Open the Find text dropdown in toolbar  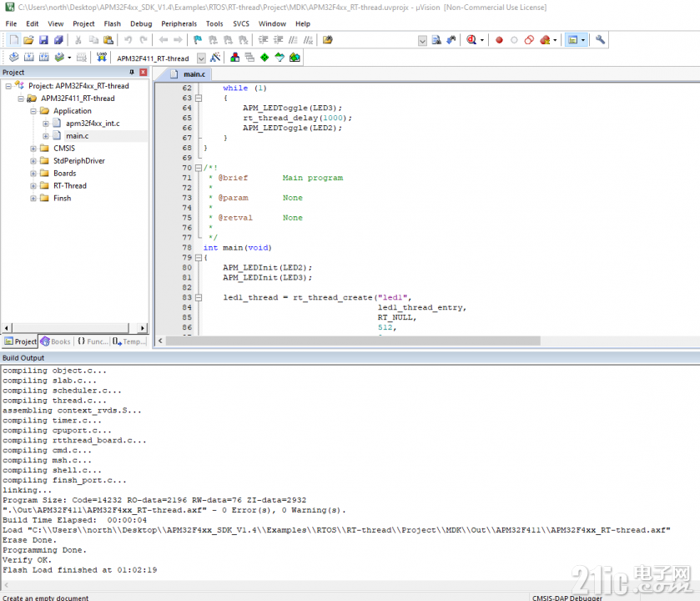click(422, 41)
